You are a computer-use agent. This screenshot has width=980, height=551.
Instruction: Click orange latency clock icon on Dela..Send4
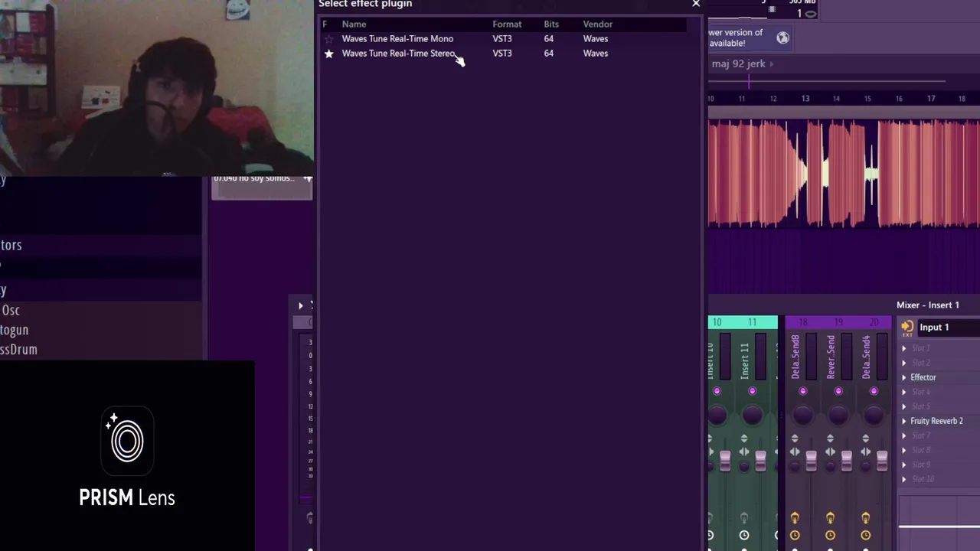(x=865, y=536)
